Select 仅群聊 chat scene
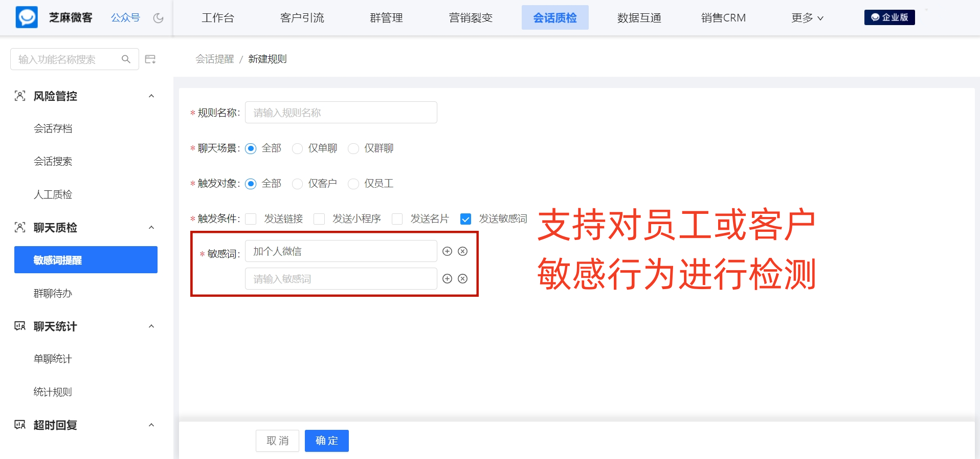 [x=353, y=148]
